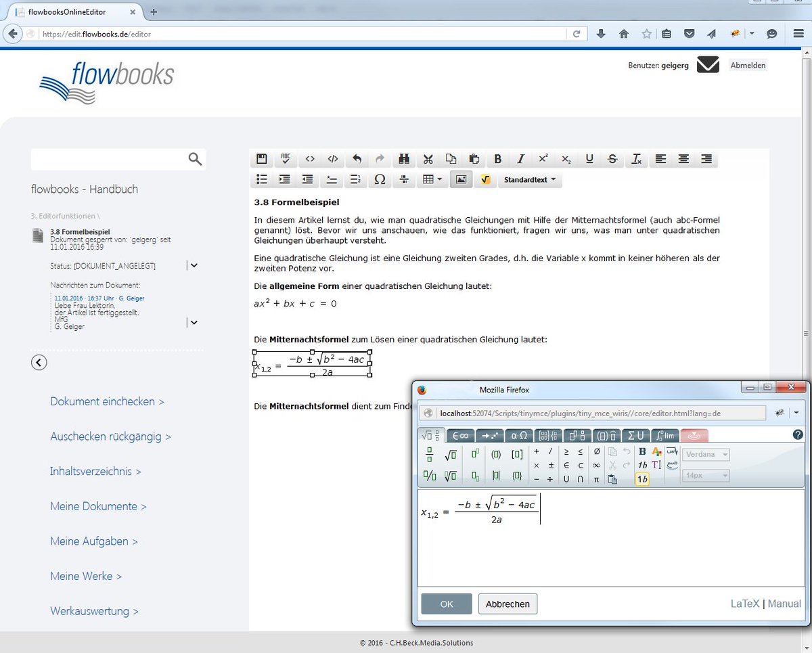Open the Firefox hamburger menu
The image size is (812, 653).
tap(798, 34)
